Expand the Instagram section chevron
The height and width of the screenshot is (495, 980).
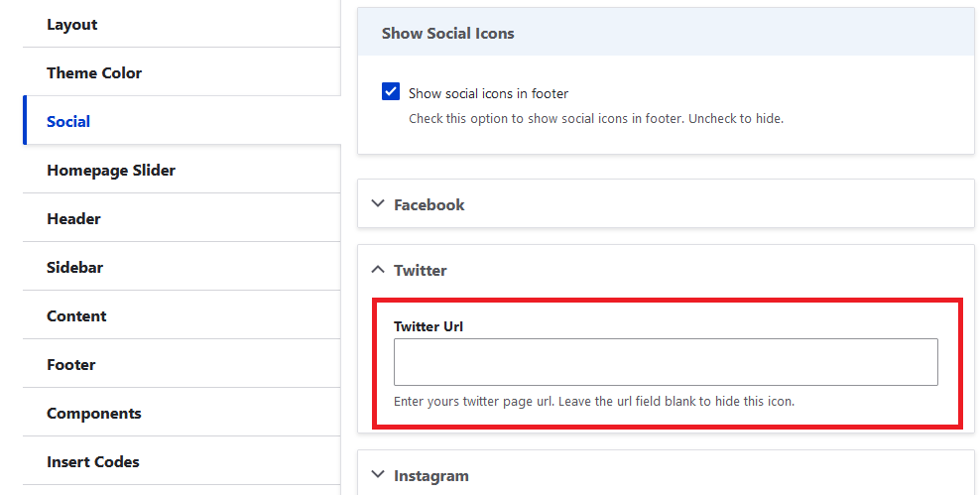[377, 475]
